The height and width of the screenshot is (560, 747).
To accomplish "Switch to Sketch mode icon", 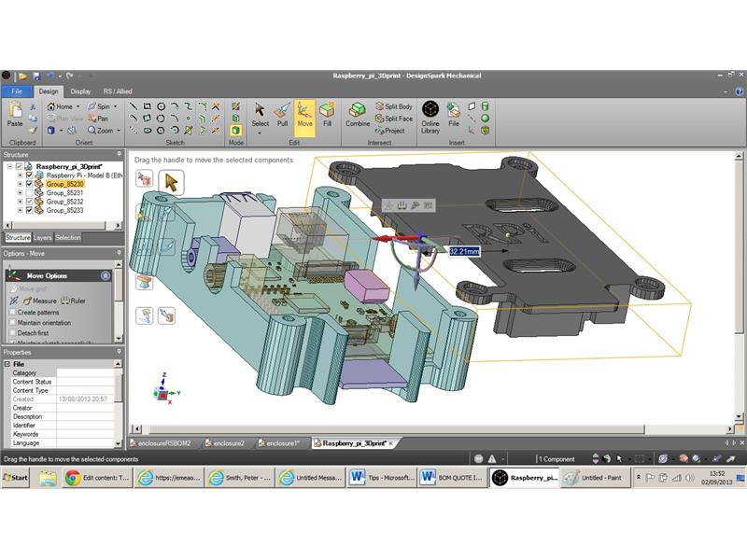I will [235, 106].
